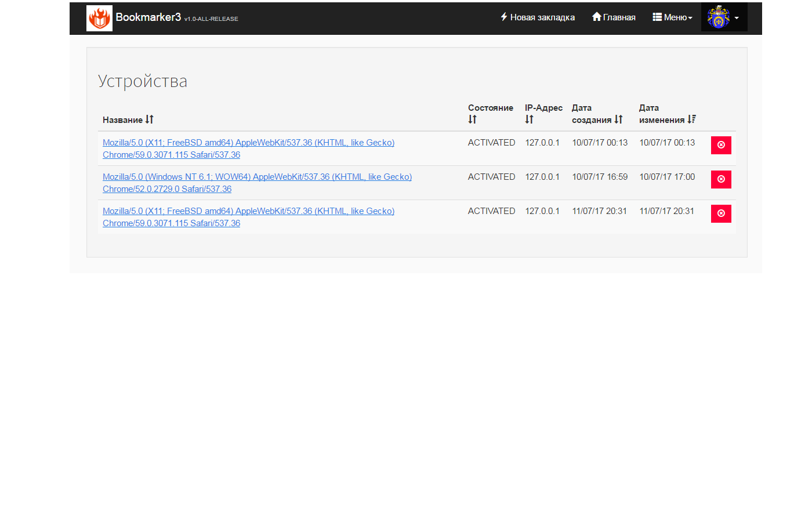Open Новая закладка from the navbar

(538, 17)
